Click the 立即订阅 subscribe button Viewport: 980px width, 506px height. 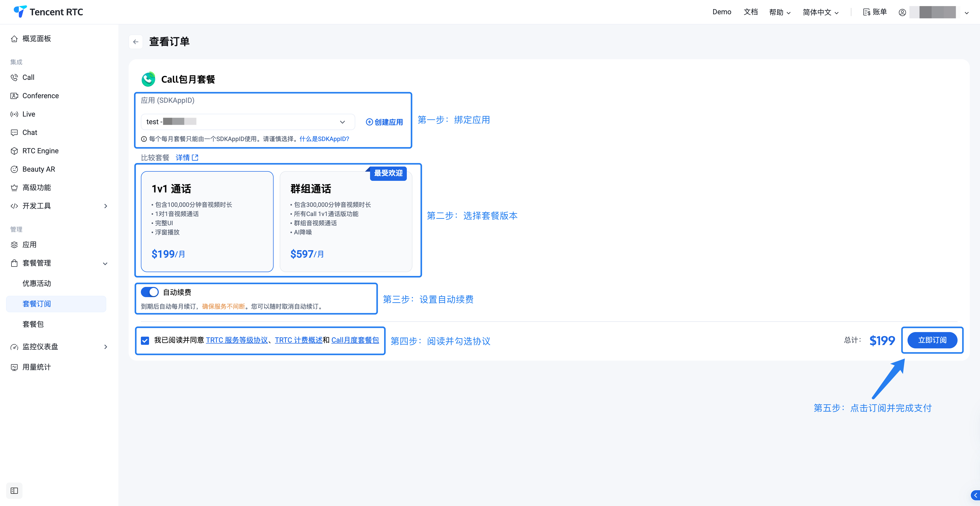tap(932, 340)
